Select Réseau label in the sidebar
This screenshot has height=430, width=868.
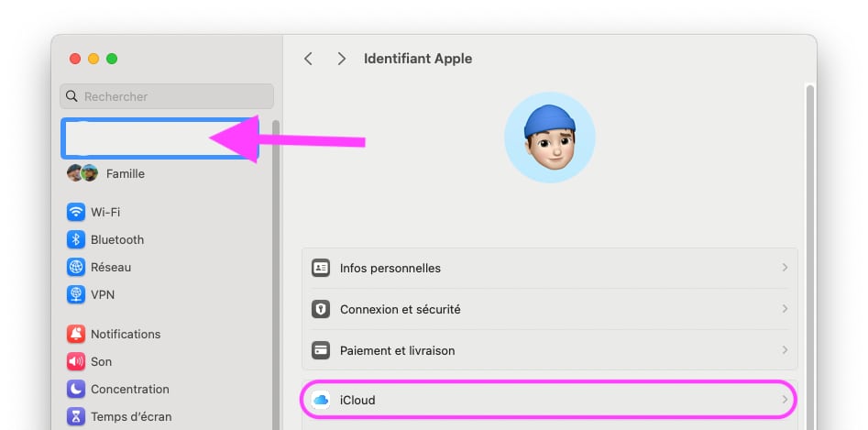111,267
